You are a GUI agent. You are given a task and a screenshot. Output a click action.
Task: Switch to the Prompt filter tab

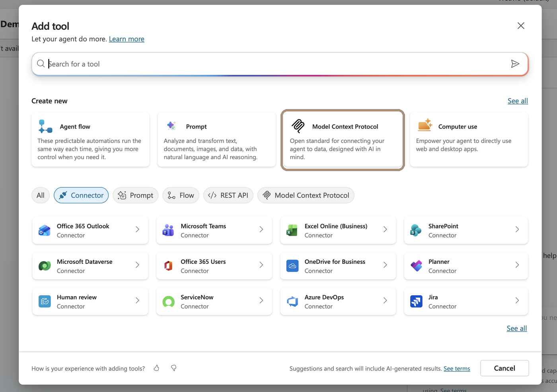(136, 195)
